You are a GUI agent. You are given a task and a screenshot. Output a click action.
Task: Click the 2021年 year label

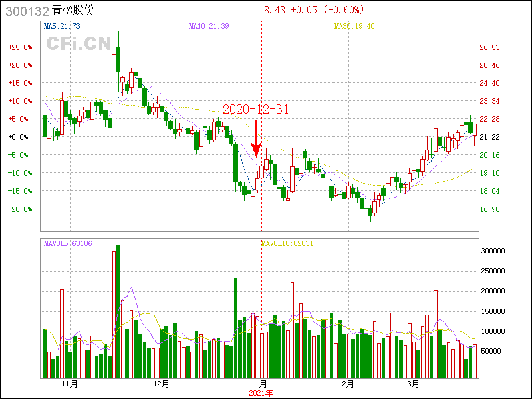pos(261,393)
